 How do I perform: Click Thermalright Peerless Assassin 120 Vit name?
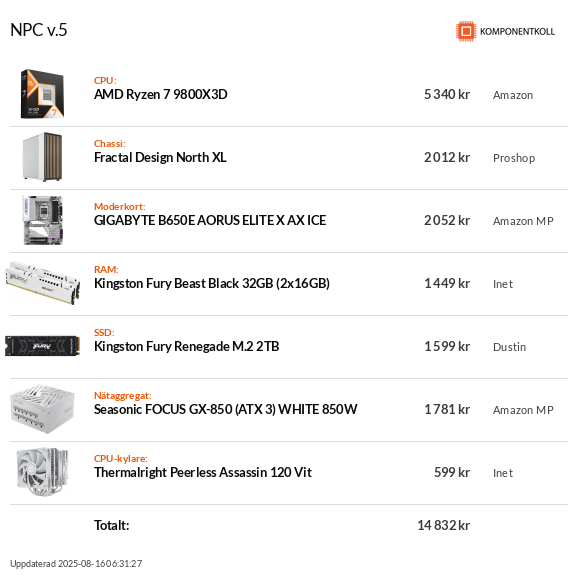tap(203, 472)
